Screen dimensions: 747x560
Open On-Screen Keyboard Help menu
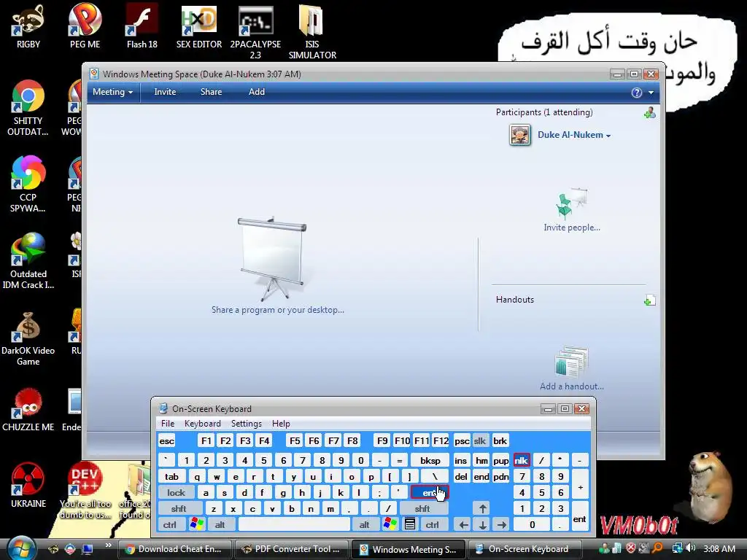pos(281,424)
